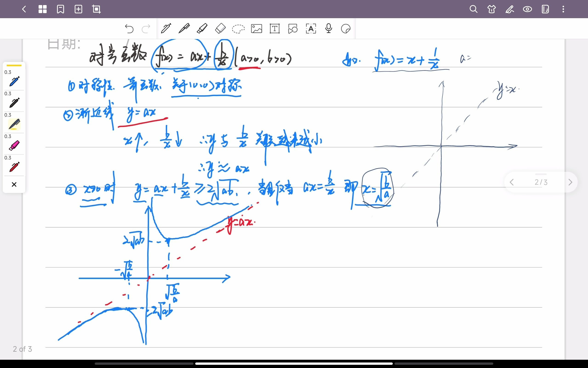The height and width of the screenshot is (368, 588).
Task: Start audio recording with microphone
Action: tap(329, 29)
